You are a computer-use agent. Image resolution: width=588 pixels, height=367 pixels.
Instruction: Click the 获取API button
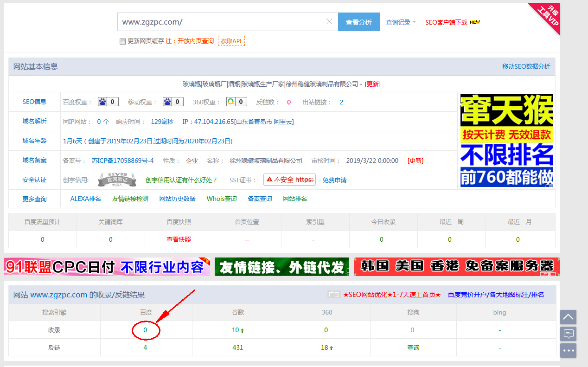[x=231, y=41]
